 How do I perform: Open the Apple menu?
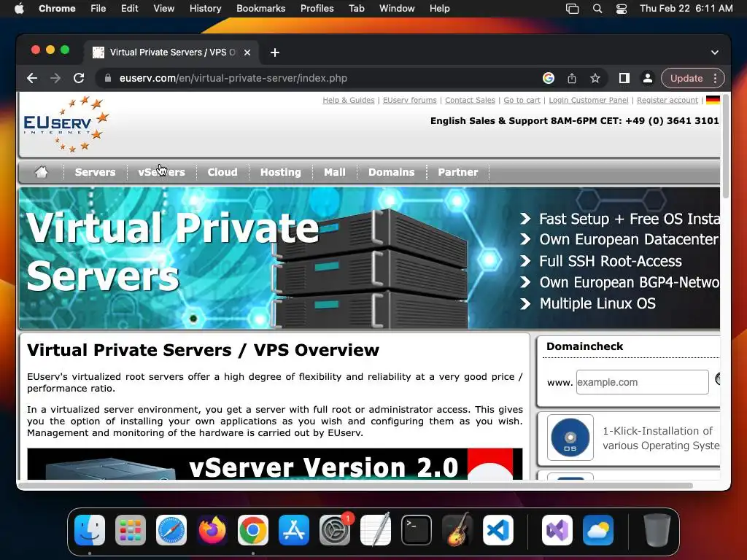[x=19, y=9]
